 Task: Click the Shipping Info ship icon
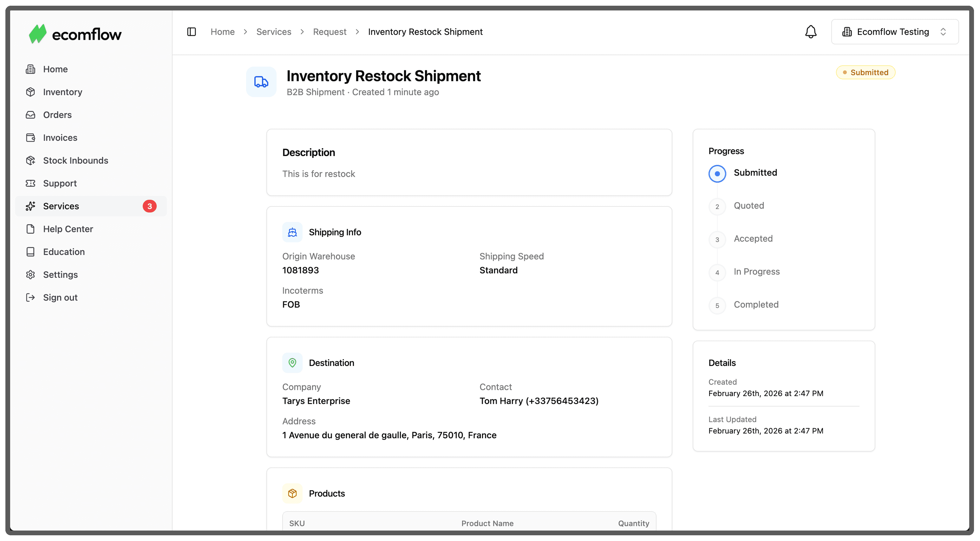[x=292, y=232]
